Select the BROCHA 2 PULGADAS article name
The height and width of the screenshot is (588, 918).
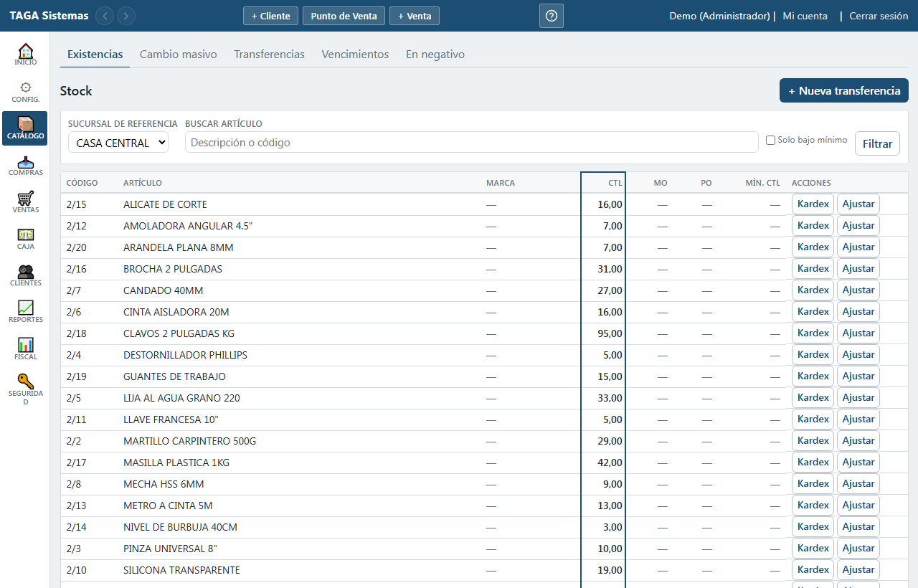pyautogui.click(x=173, y=269)
